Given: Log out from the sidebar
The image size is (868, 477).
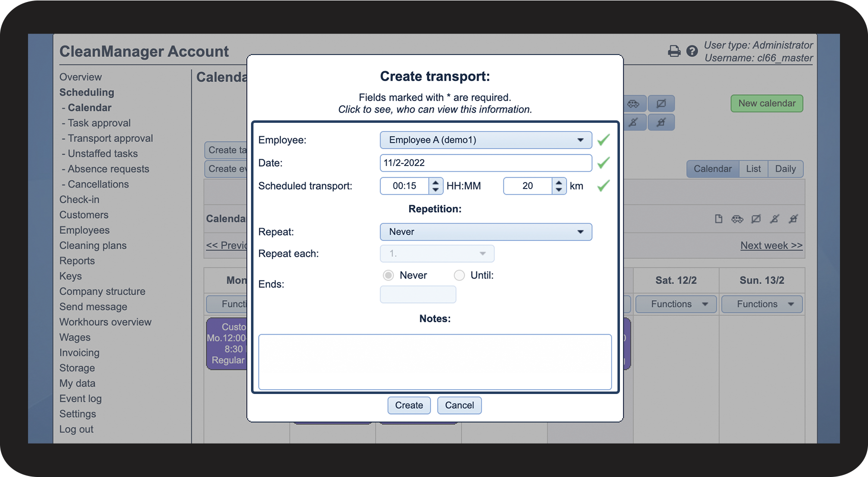Looking at the screenshot, I should 76,429.
